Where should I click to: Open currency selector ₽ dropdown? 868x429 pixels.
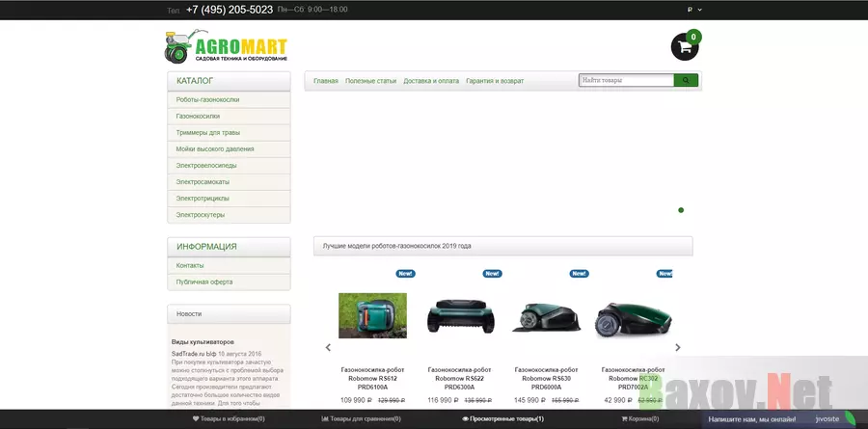pyautogui.click(x=694, y=10)
